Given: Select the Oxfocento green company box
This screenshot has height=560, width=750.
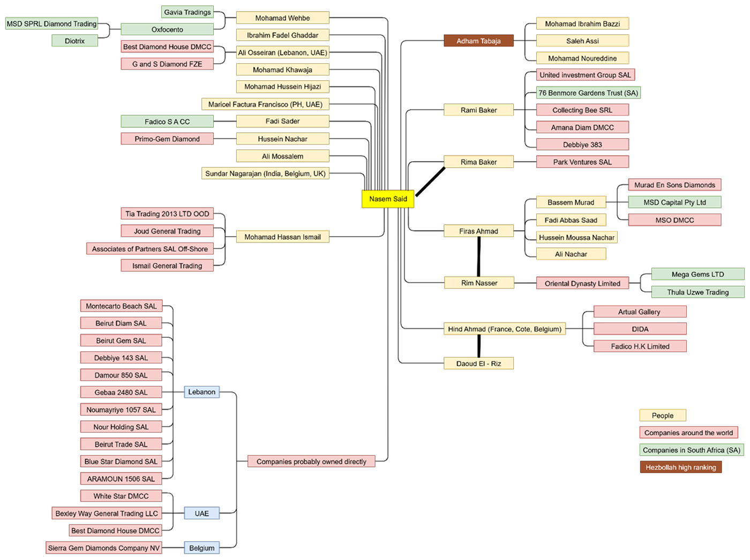Looking at the screenshot, I should tap(167, 29).
